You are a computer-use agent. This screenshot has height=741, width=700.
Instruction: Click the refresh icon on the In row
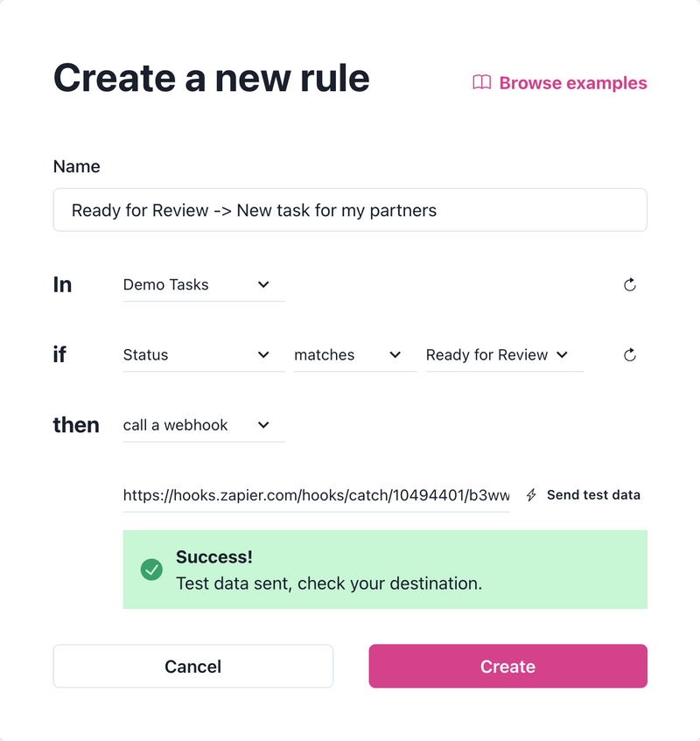click(x=630, y=284)
